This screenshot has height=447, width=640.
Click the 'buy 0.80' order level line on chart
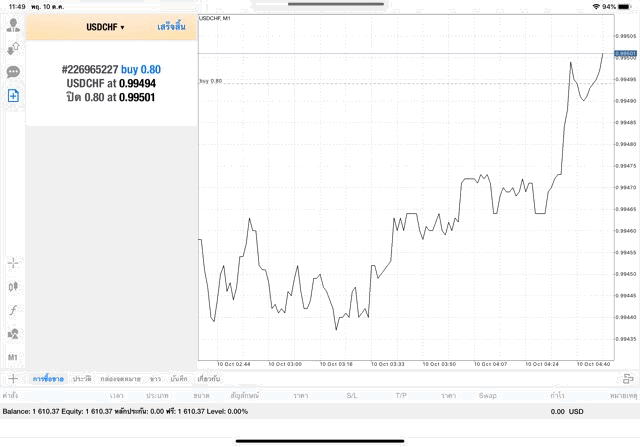pyautogui.click(x=406, y=83)
